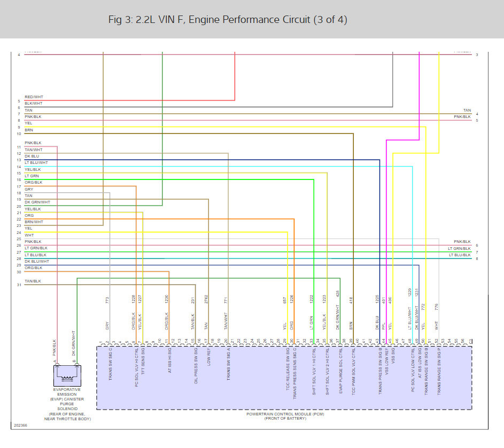Click the horizontal GRY label at row 18

(29, 189)
